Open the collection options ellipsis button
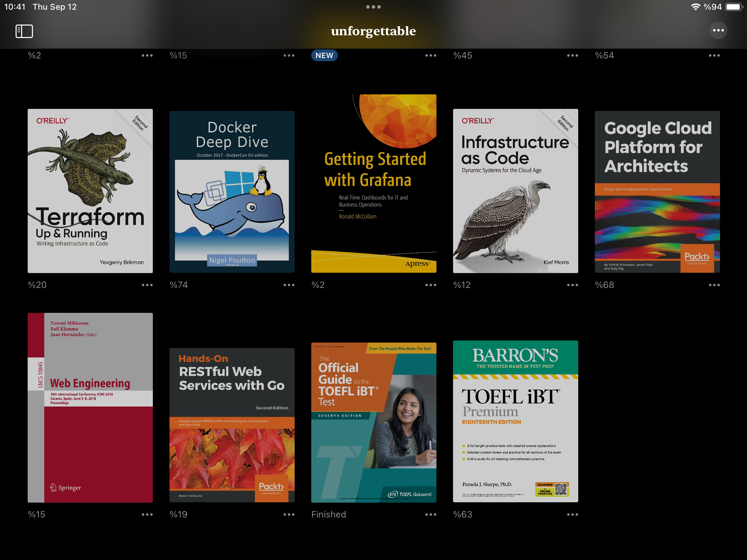Screen dimensions: 747x560 (x=718, y=30)
